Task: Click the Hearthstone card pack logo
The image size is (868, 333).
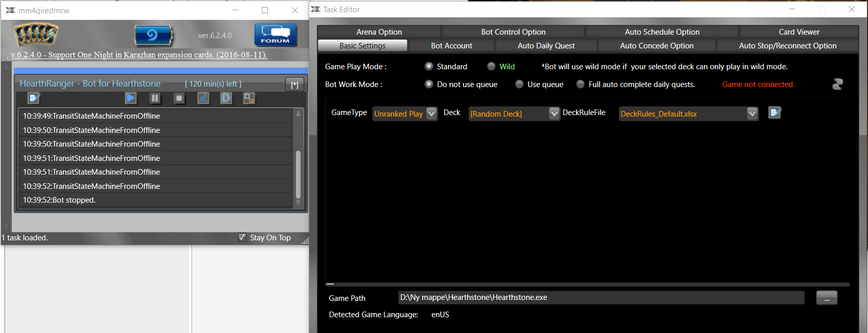Action: point(36,35)
